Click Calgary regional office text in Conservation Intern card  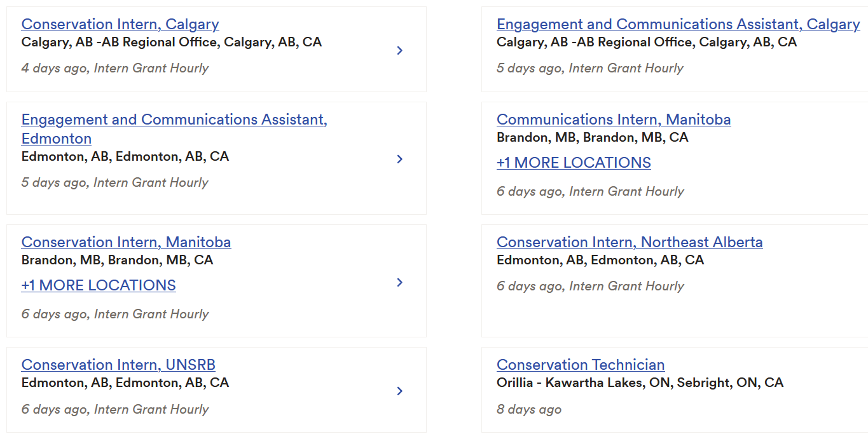point(172,42)
